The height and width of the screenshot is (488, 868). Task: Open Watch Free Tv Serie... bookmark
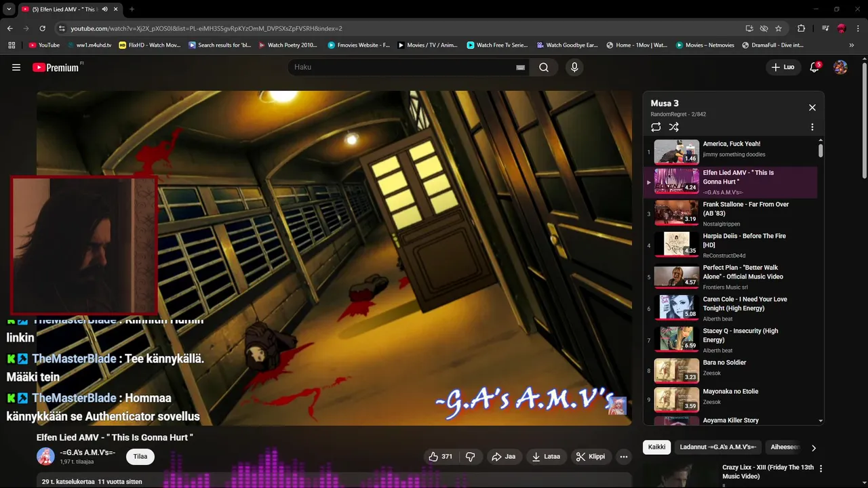(x=497, y=45)
